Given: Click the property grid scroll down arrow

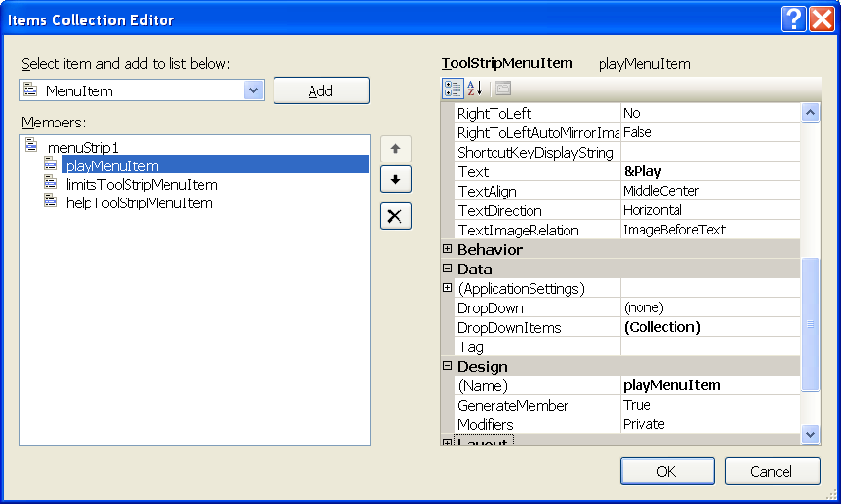Looking at the screenshot, I should point(810,434).
